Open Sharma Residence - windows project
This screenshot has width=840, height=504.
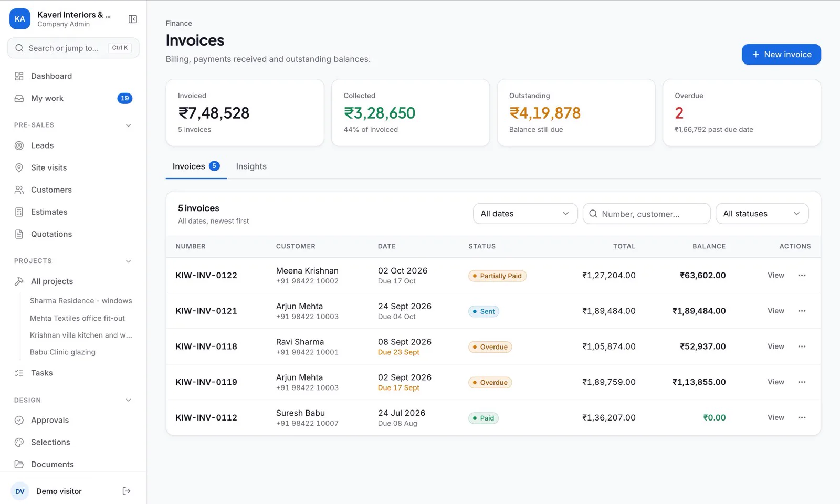click(81, 301)
